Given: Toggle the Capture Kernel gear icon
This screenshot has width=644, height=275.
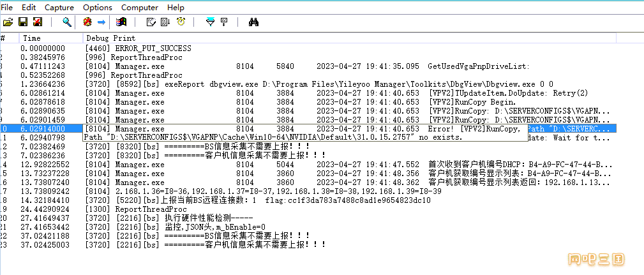Looking at the screenshot, I should (87, 22).
